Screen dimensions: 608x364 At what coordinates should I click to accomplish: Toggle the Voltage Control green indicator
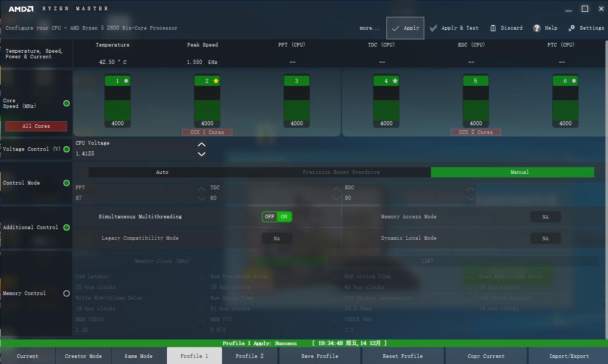pos(67,149)
